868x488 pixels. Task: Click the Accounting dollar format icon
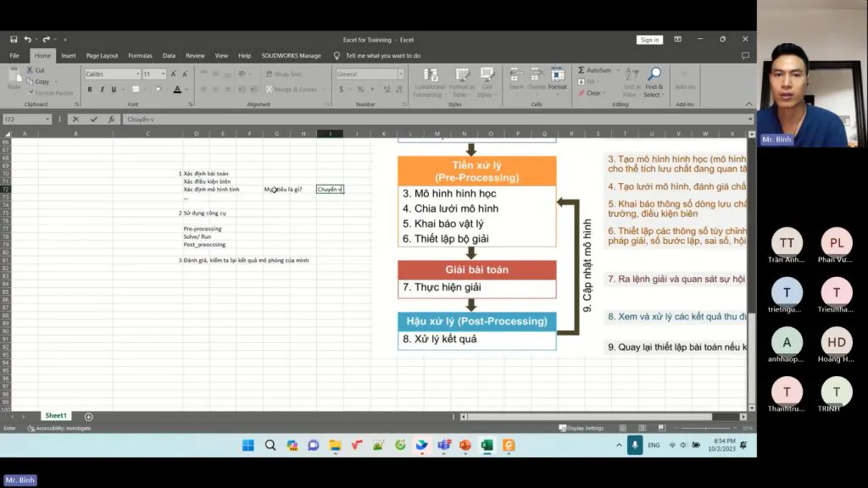click(x=341, y=89)
